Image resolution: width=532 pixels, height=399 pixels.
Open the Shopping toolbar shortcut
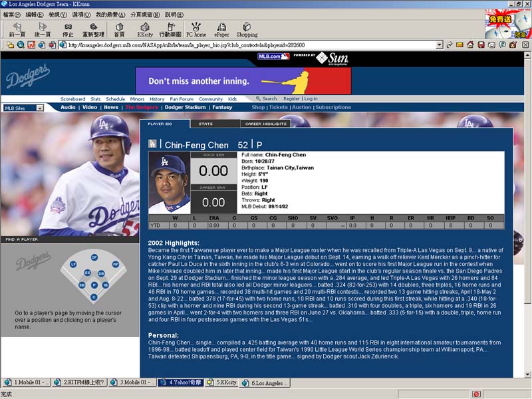[x=247, y=30]
